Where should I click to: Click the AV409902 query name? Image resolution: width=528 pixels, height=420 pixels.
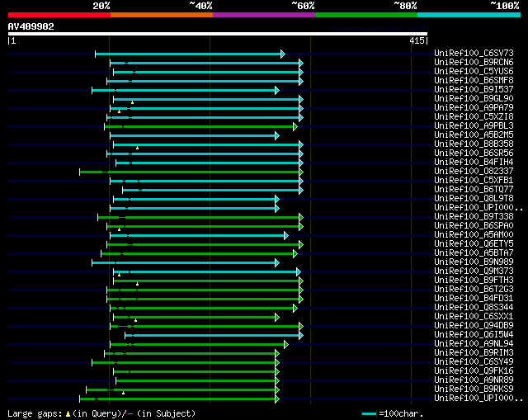(31, 26)
